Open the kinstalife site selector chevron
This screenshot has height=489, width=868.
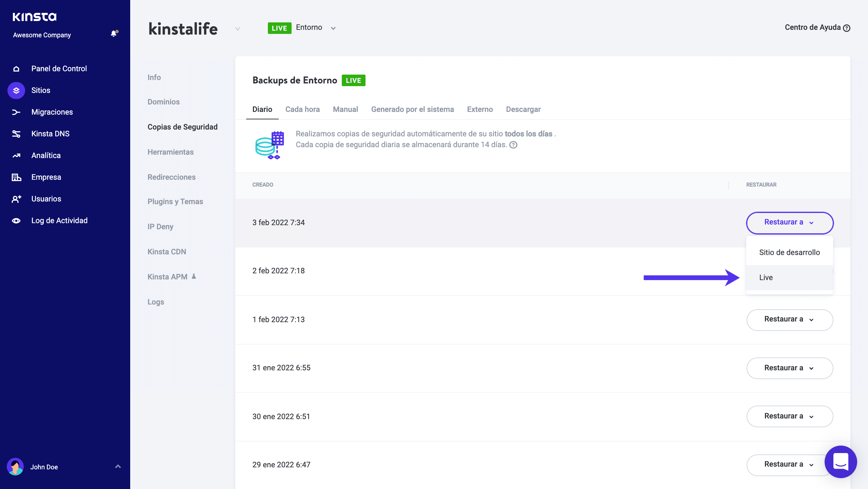pos(237,29)
